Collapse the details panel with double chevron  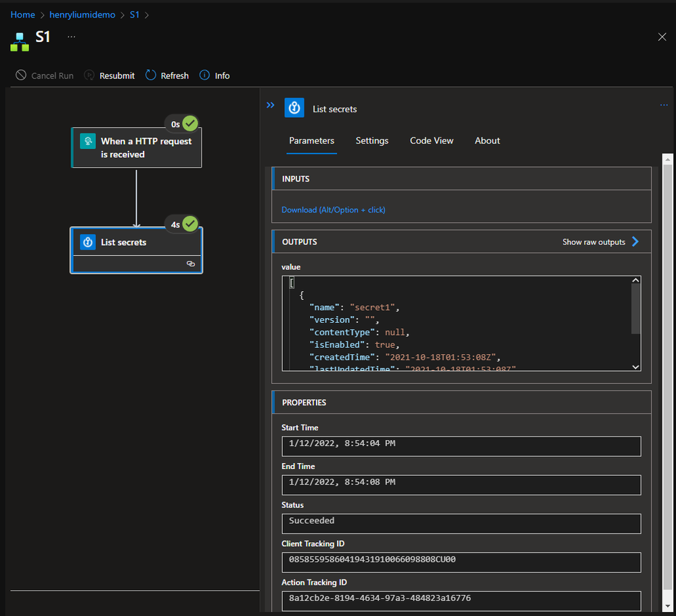[x=270, y=105]
